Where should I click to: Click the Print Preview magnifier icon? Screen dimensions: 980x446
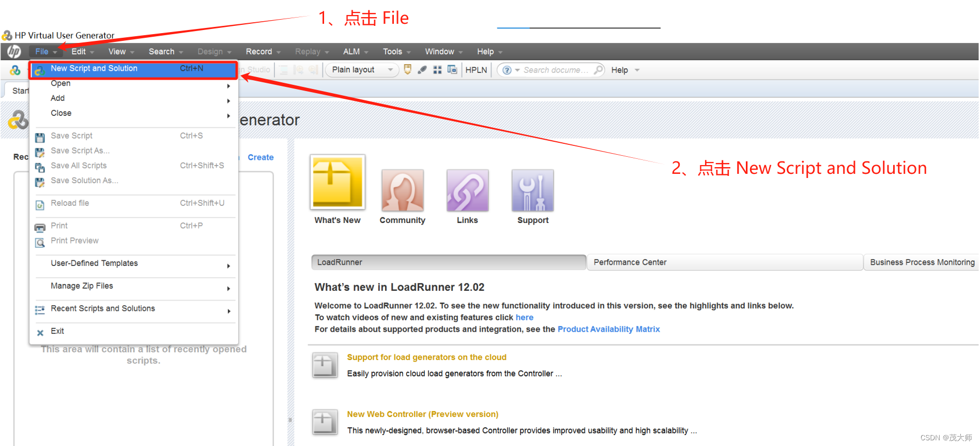point(40,242)
